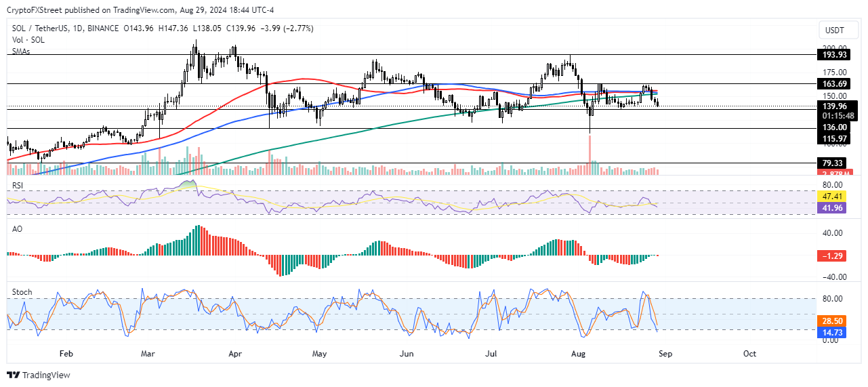Click the TradingView logo at bottom left
This screenshot has height=387, width=868.
[39, 375]
